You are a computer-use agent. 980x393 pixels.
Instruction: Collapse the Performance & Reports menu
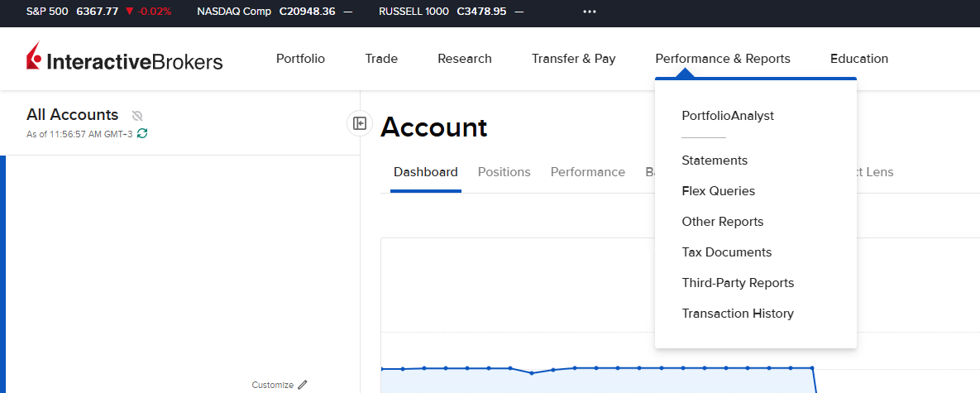(723, 59)
